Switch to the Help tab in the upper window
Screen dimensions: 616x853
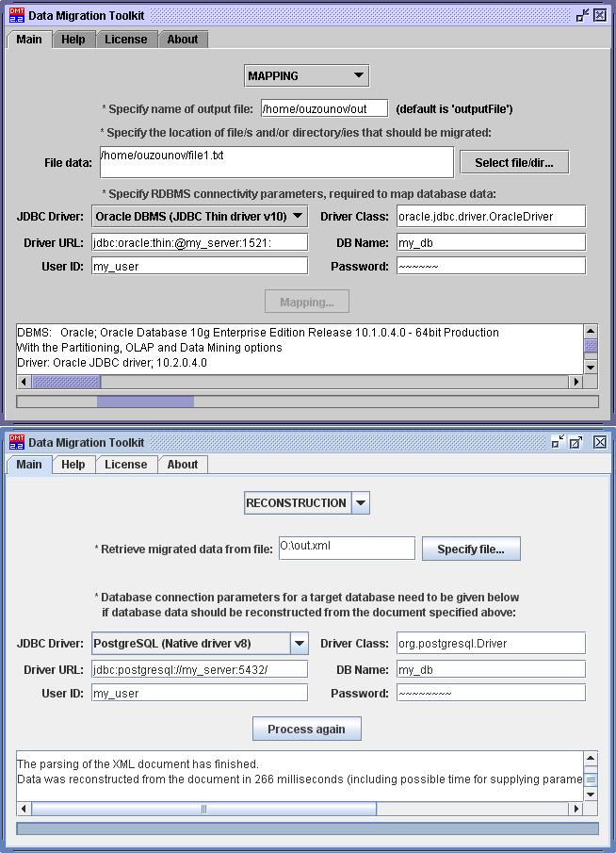pos(73,40)
